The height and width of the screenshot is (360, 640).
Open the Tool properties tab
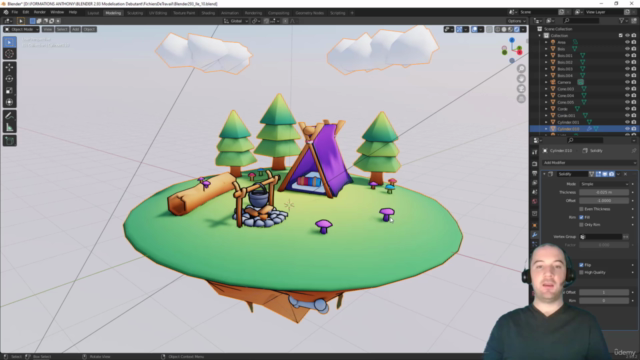[535, 152]
